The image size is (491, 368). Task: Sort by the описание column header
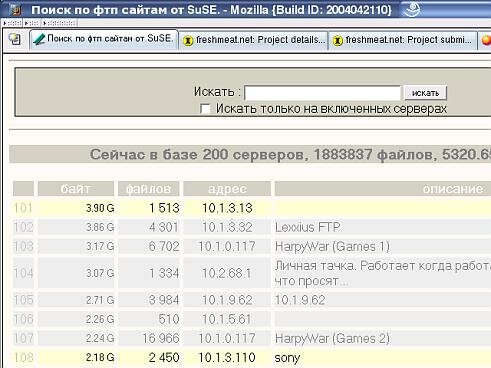(x=383, y=189)
